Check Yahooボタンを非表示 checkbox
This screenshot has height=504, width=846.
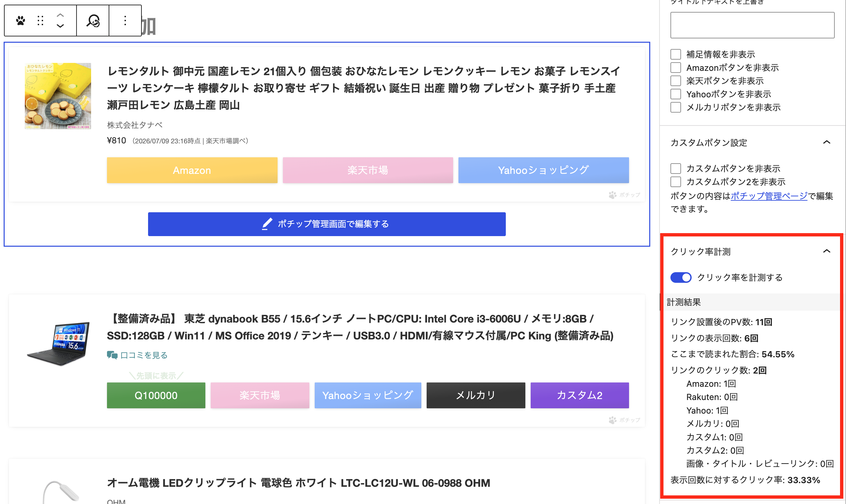point(676,94)
